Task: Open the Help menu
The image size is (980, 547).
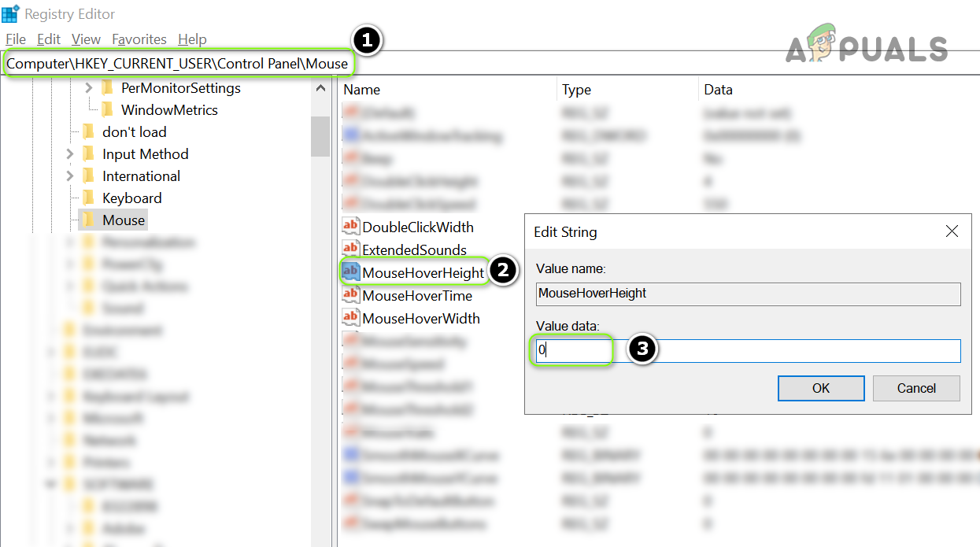Action: click(192, 39)
